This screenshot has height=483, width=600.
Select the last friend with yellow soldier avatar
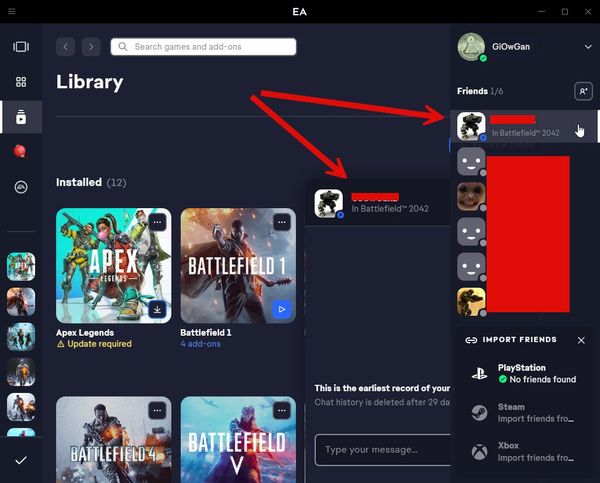pos(471,302)
